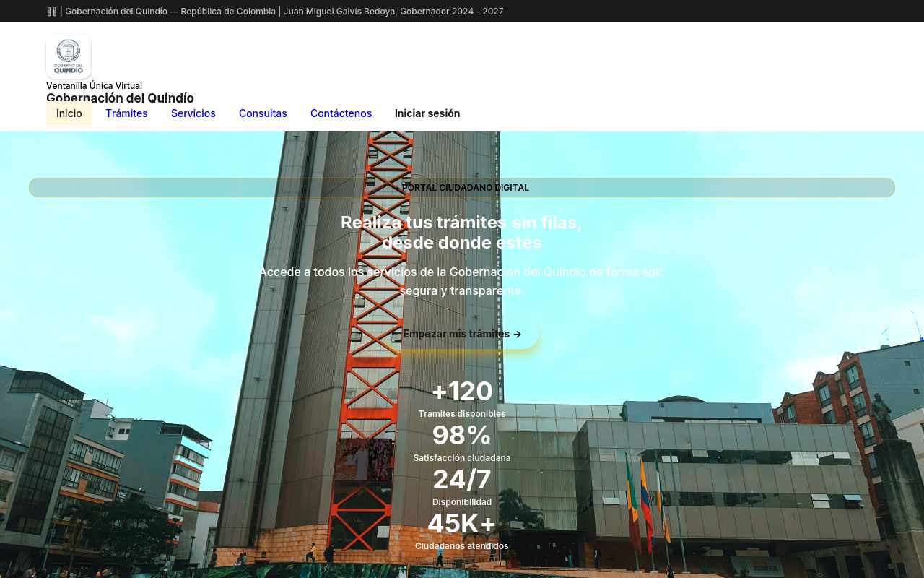Screen dimensions: 924x578
Task: Click the arrow in the Empezar button
Action: pos(517,334)
